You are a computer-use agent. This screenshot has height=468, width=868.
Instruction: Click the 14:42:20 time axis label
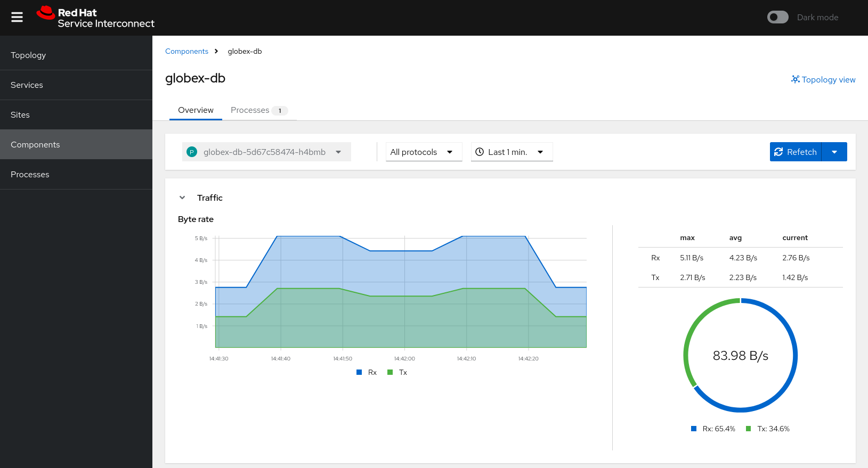coord(528,359)
